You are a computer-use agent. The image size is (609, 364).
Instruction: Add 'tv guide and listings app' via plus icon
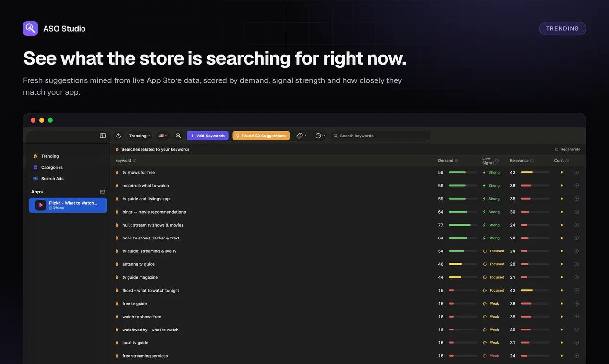[577, 199]
